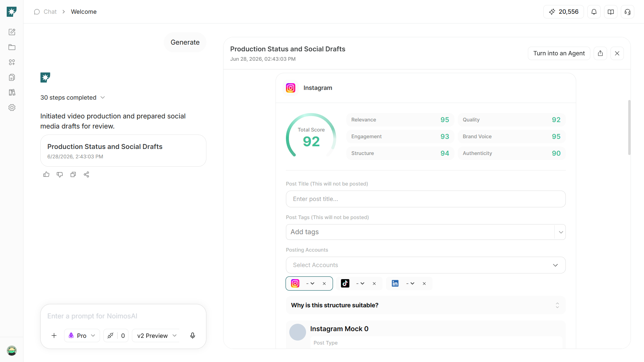Open the support headset icon
Image resolution: width=644 pixels, height=362 pixels.
click(x=628, y=12)
